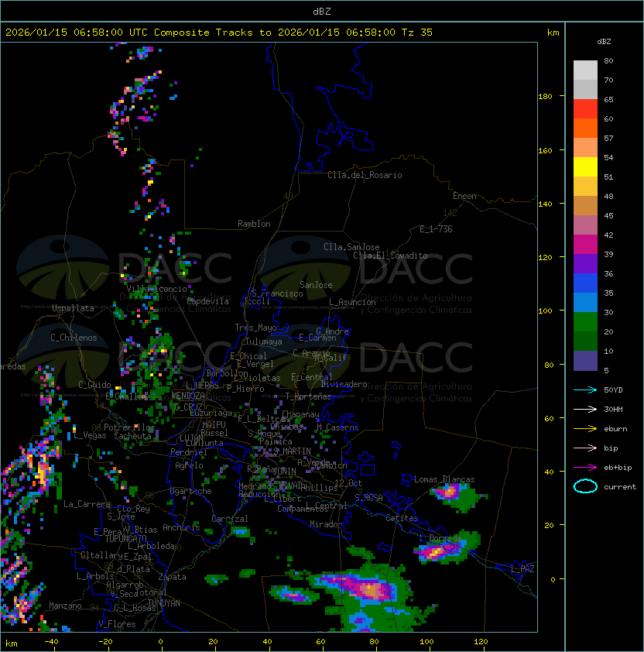Click the cyan ellipse 'current' legend icon
This screenshot has width=644, height=652.
coord(585,486)
